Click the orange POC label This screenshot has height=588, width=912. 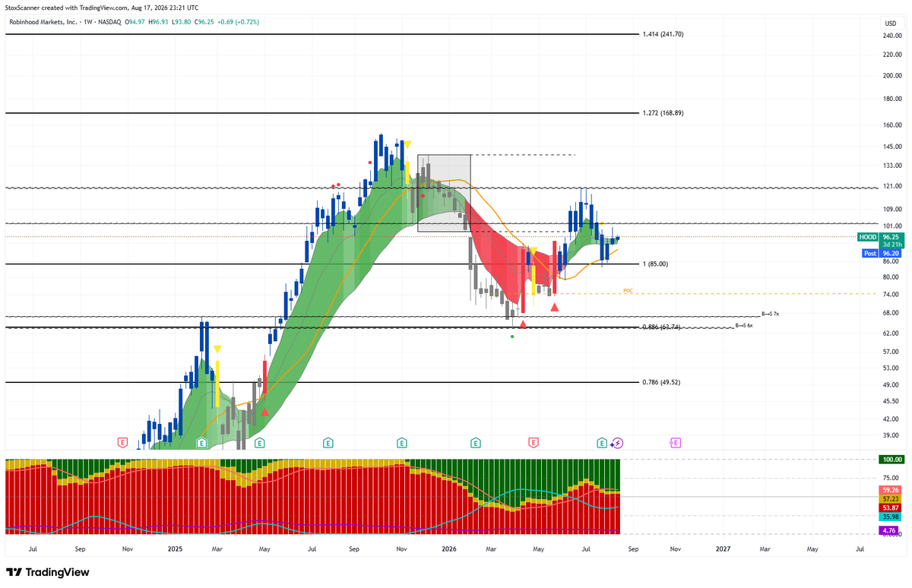(628, 291)
